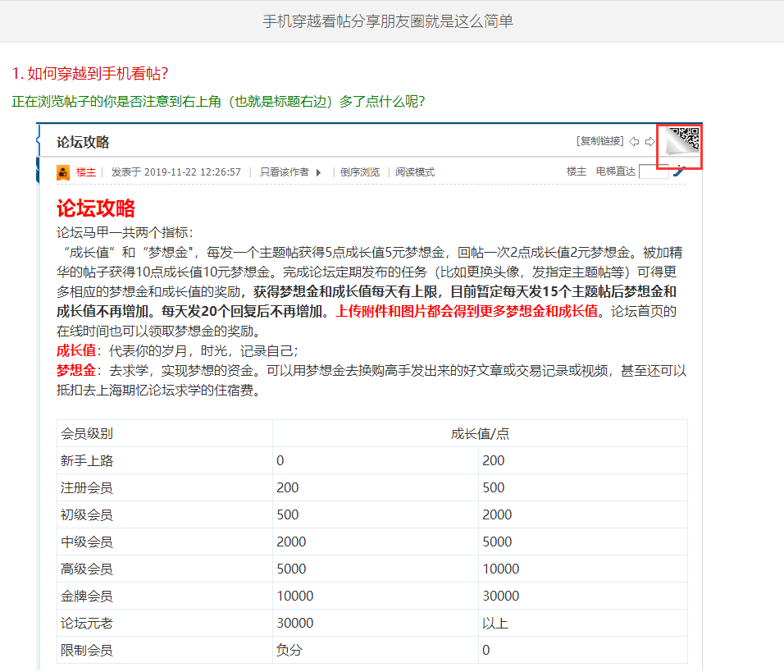
Task: Click 500 in the 注册会员 row
Action: [494, 488]
